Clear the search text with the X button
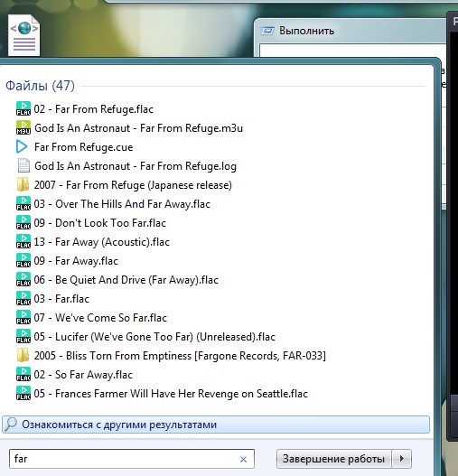This screenshot has width=458, height=476. pyautogui.click(x=243, y=460)
